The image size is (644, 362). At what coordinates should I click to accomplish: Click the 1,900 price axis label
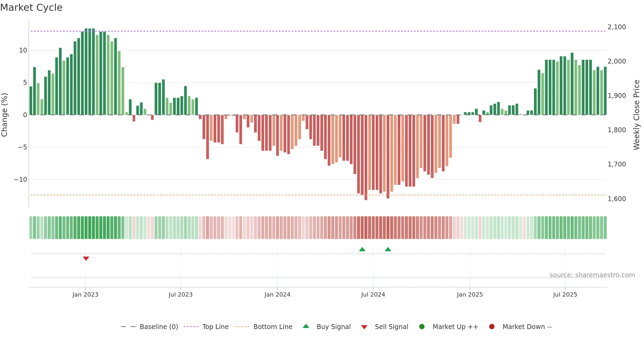[x=617, y=96]
